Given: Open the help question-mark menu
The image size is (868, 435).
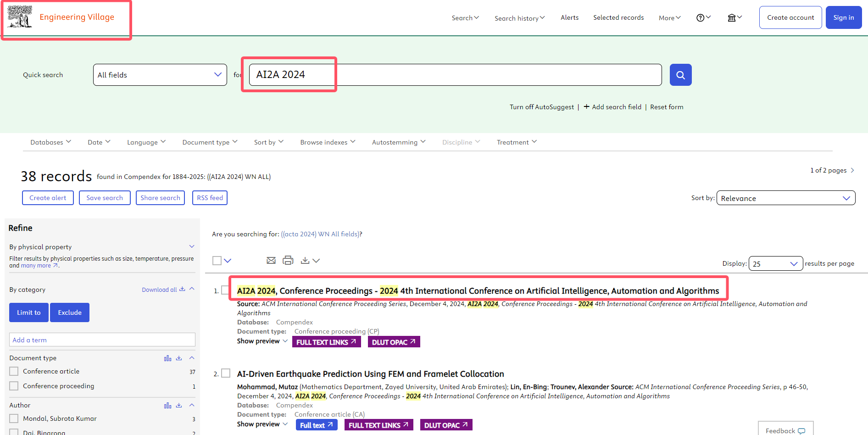Looking at the screenshot, I should (x=703, y=17).
